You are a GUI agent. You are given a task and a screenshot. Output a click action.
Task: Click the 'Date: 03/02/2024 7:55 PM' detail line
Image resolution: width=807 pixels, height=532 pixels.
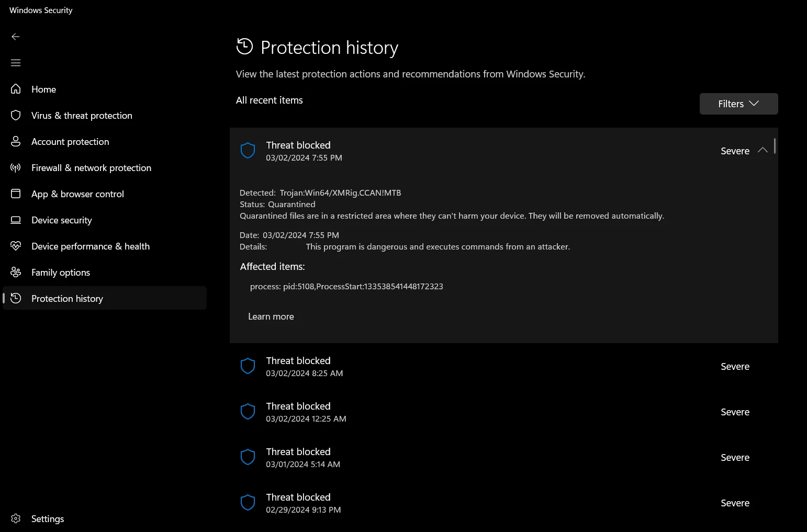click(289, 235)
